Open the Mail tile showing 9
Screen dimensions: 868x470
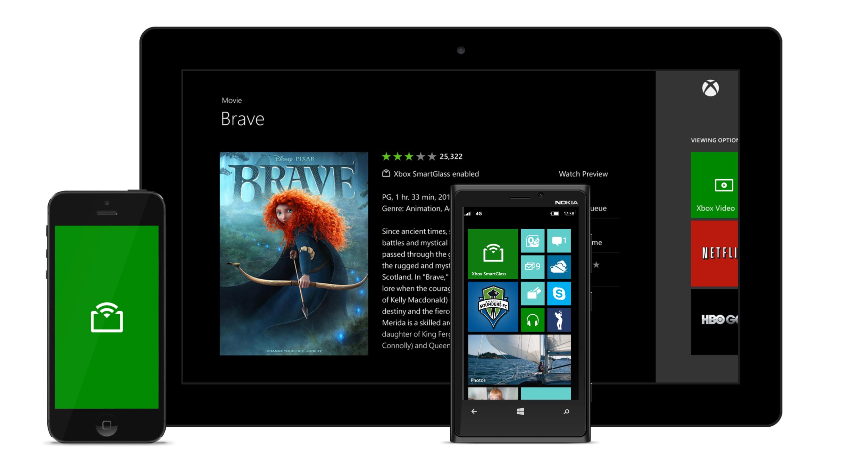click(532, 267)
